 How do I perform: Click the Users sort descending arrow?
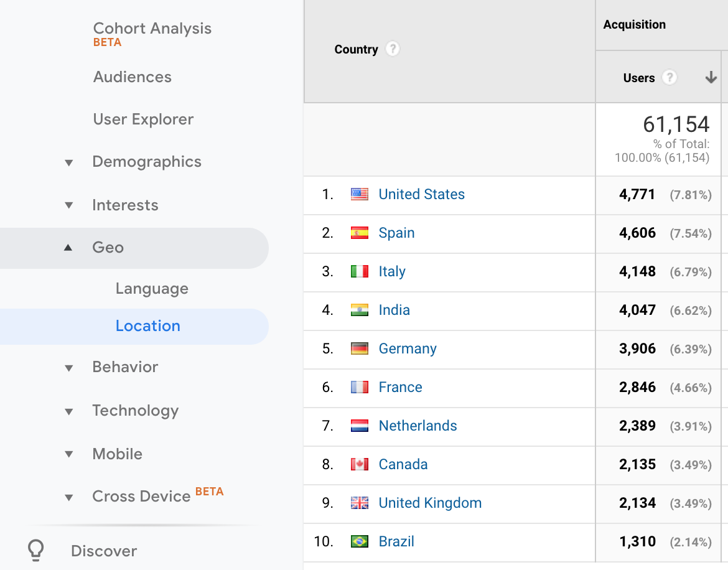point(711,78)
